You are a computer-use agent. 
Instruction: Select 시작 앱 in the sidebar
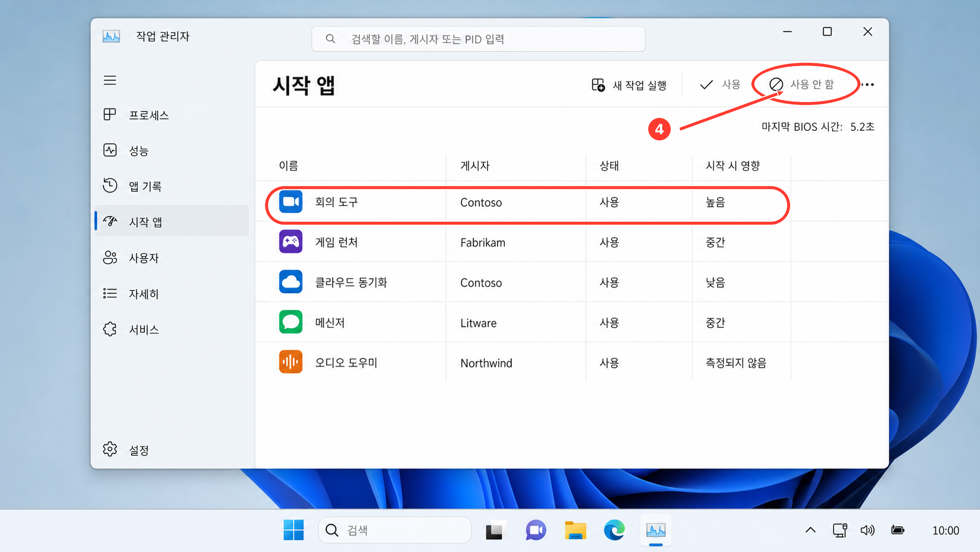click(x=171, y=221)
